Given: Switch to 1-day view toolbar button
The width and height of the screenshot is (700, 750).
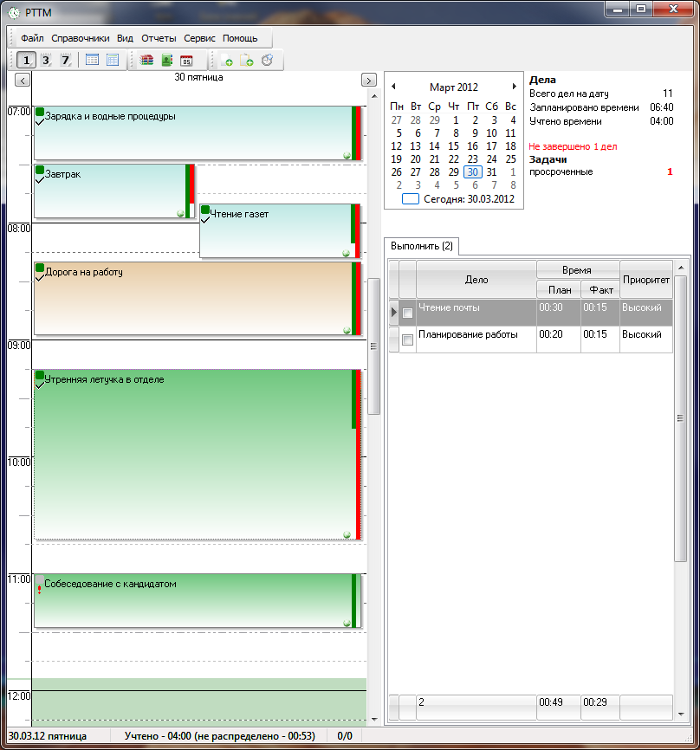Looking at the screenshot, I should tap(25, 60).
